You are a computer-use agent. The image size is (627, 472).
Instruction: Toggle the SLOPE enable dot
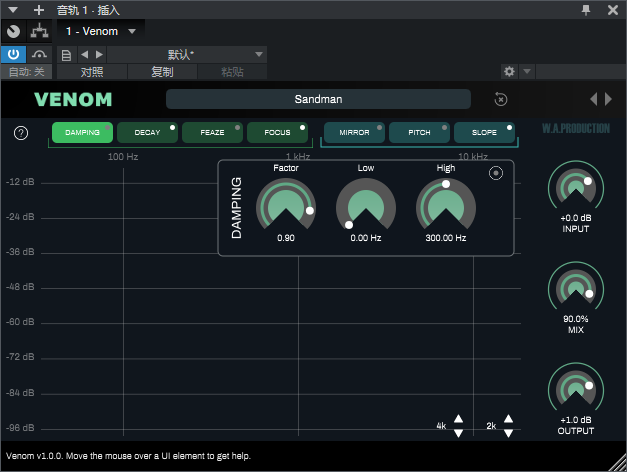click(x=509, y=128)
